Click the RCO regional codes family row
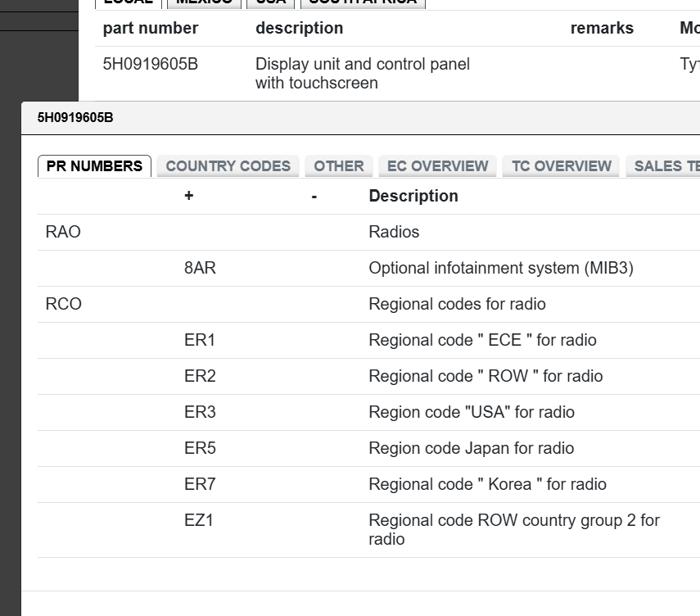The height and width of the screenshot is (616, 700). [63, 304]
